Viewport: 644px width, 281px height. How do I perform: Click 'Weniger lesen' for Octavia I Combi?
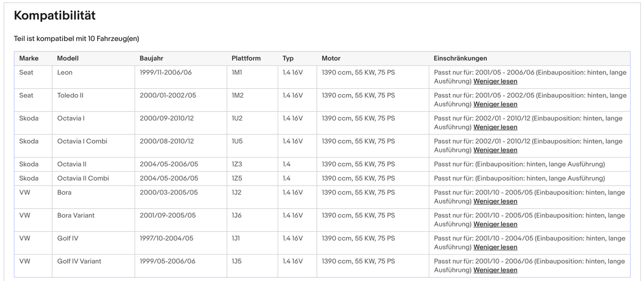point(495,150)
